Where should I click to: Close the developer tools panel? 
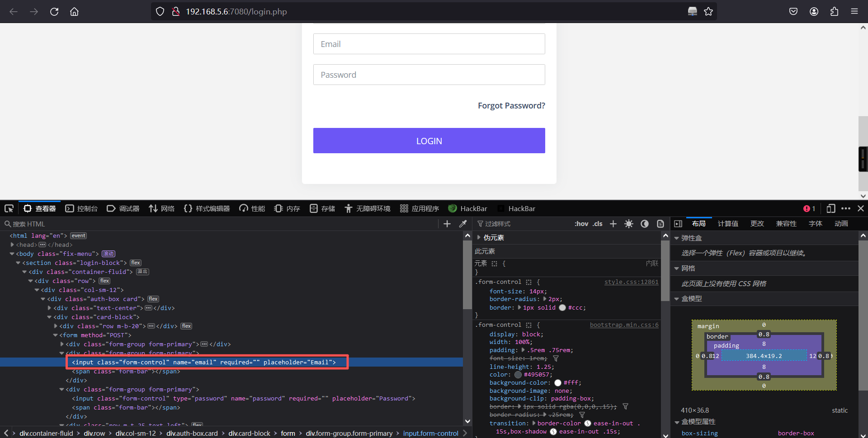tap(861, 208)
